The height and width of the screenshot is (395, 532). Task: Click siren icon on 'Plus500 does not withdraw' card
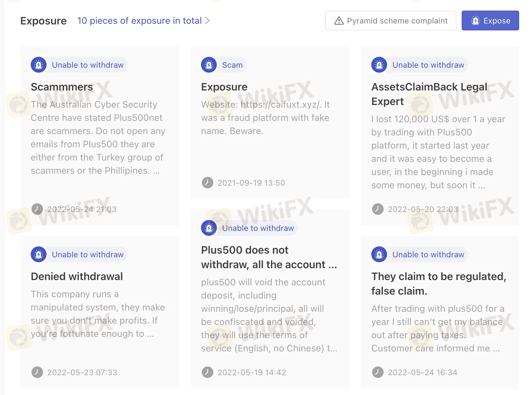[209, 228]
